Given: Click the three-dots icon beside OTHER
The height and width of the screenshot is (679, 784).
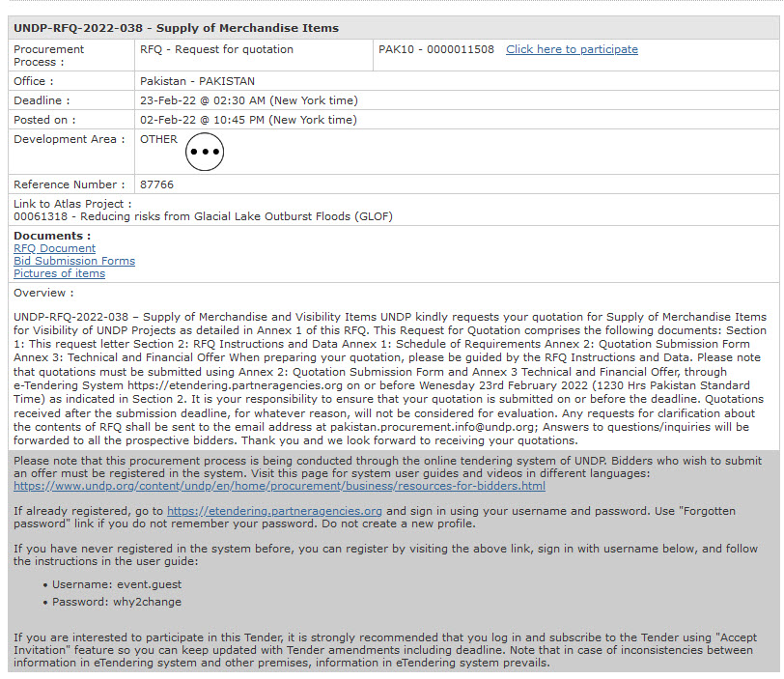Looking at the screenshot, I should (205, 152).
